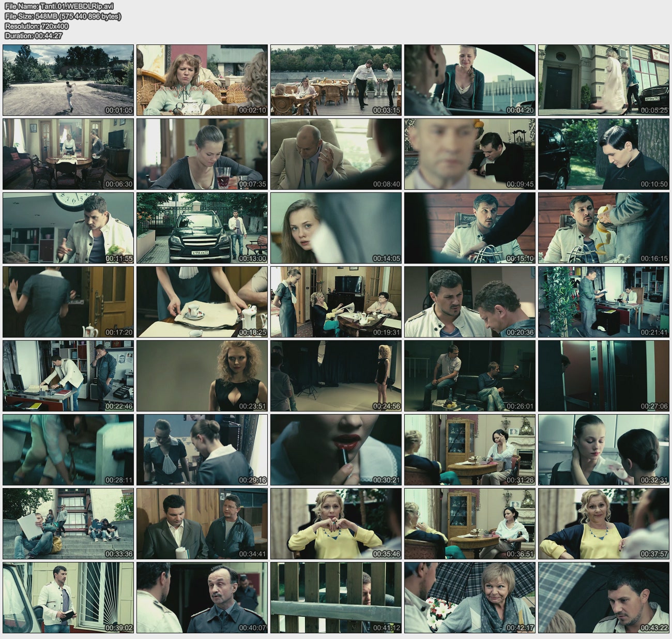This screenshot has width=672, height=639.
Task: Open the thumbnail marked 00:05:25
Action: point(603,80)
